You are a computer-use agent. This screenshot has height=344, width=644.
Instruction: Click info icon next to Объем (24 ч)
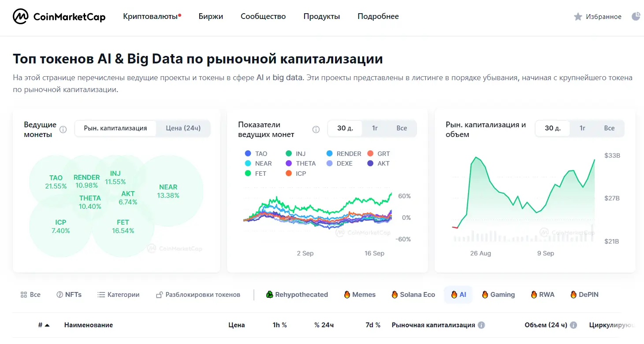click(573, 325)
